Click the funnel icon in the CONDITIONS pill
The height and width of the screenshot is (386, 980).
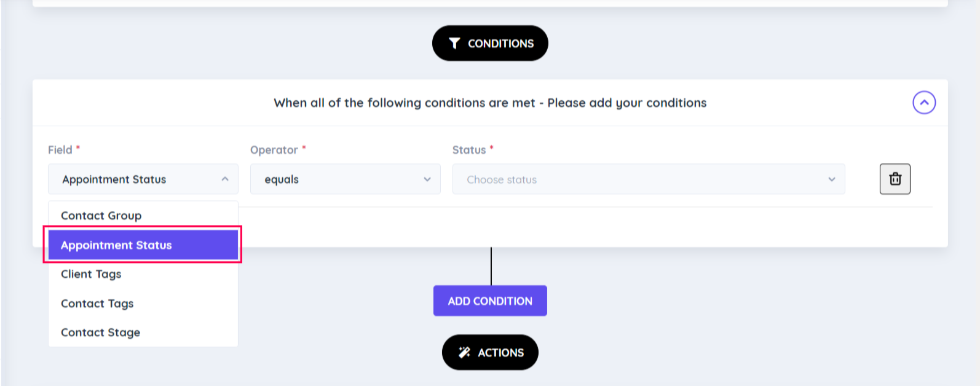[x=454, y=43]
